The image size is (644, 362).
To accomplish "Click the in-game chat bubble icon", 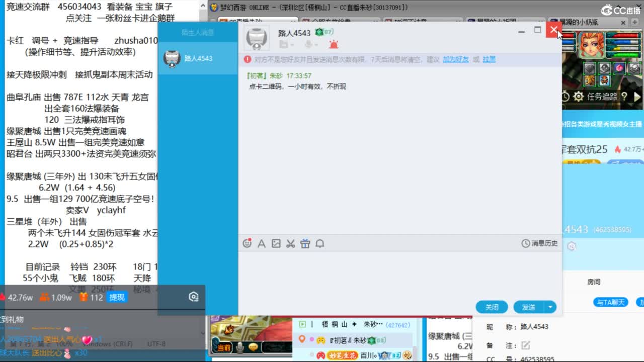I will click(x=253, y=346).
